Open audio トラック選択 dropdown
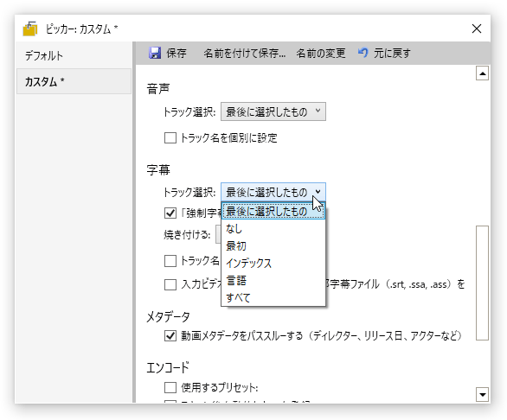This screenshot has width=507, height=420. click(273, 111)
